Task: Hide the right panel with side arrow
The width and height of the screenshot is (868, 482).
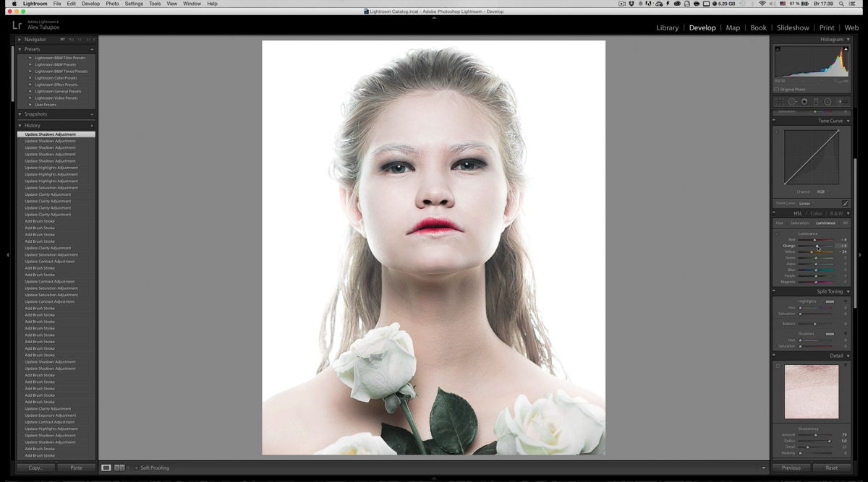Action: point(860,254)
